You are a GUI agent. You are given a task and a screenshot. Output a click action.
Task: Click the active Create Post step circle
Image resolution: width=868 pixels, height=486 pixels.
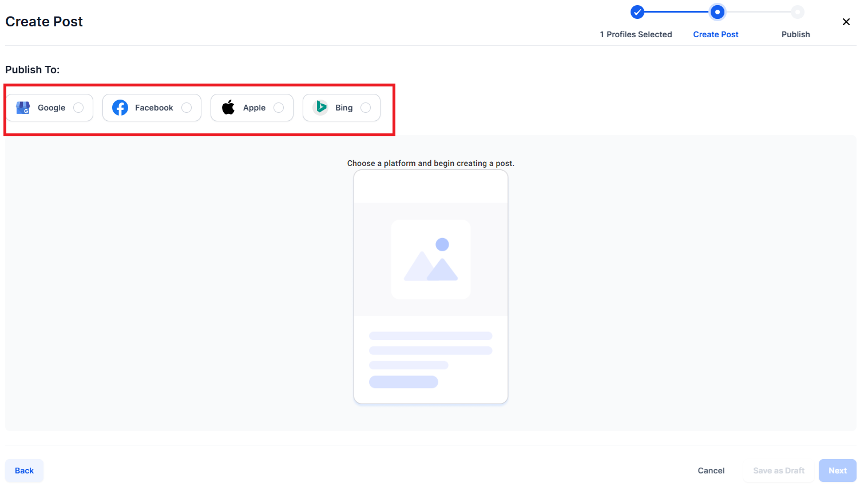[x=717, y=12]
